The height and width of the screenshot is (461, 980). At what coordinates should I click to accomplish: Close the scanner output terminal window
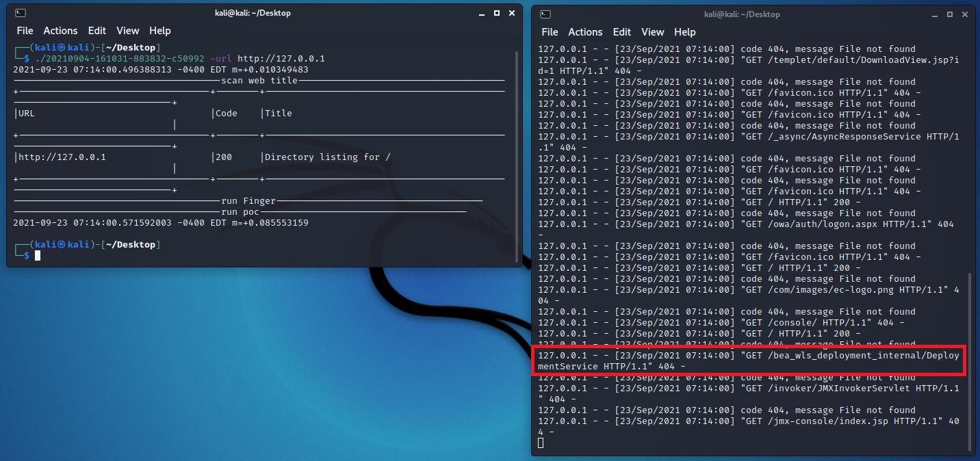point(511,13)
